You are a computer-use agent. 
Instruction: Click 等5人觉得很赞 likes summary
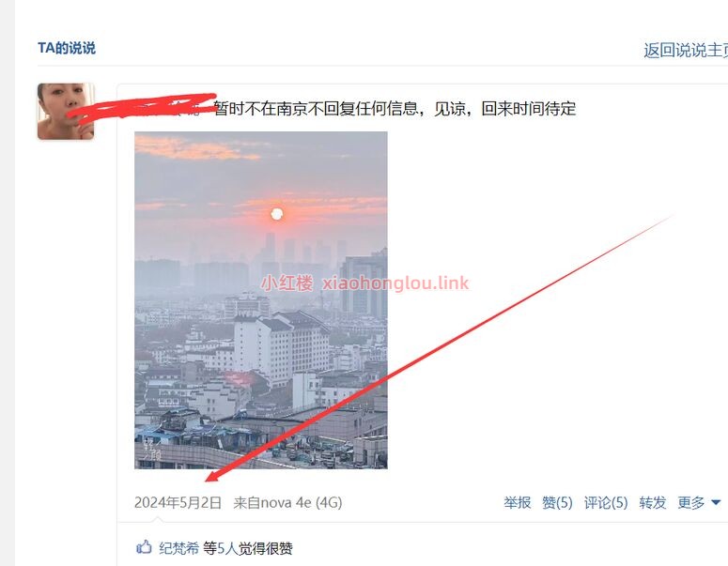tap(248, 548)
